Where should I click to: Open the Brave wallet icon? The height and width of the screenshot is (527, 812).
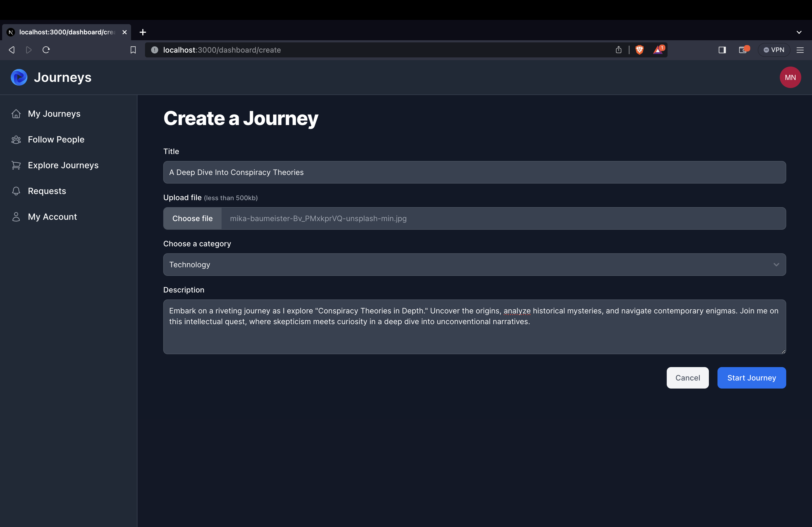743,50
